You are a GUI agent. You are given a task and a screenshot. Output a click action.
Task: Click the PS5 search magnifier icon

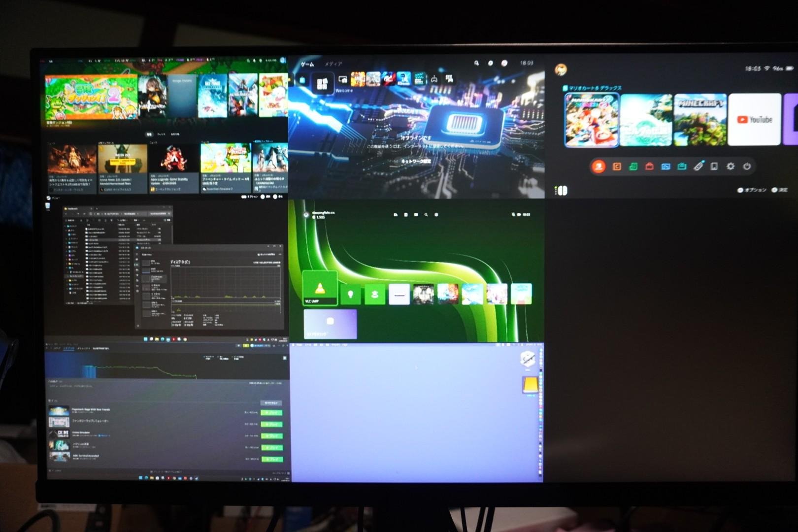click(x=476, y=63)
